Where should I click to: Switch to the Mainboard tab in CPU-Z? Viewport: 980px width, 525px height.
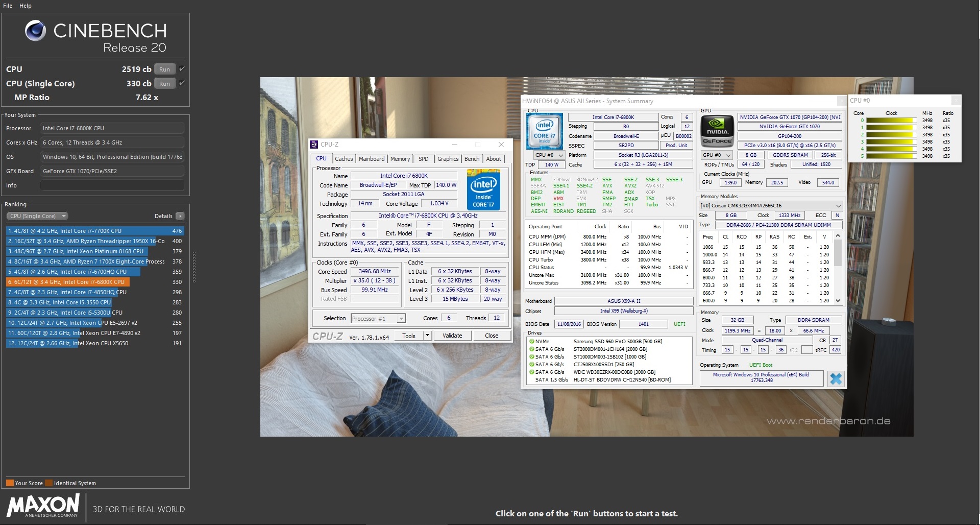tap(372, 159)
